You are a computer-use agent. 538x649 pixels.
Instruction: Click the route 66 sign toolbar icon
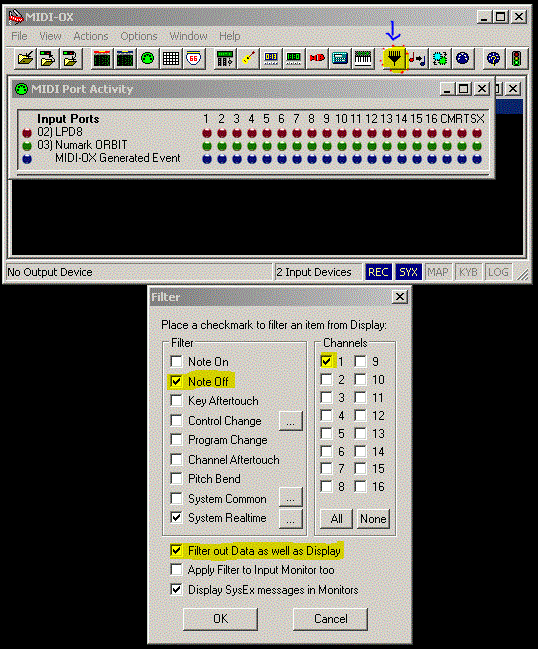[x=194, y=58]
